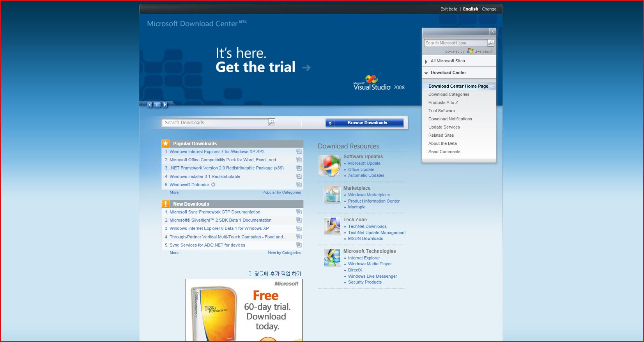Open Download Notifications in sidebar

450,119
